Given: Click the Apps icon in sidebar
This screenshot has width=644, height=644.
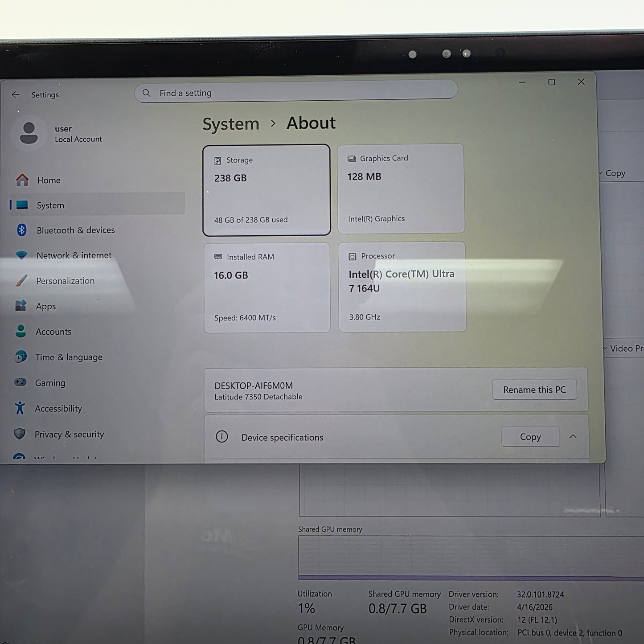Looking at the screenshot, I should pos(21,306).
